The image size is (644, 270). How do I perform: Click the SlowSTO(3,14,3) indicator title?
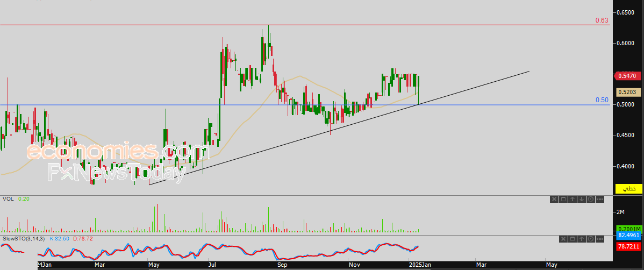coord(24,238)
